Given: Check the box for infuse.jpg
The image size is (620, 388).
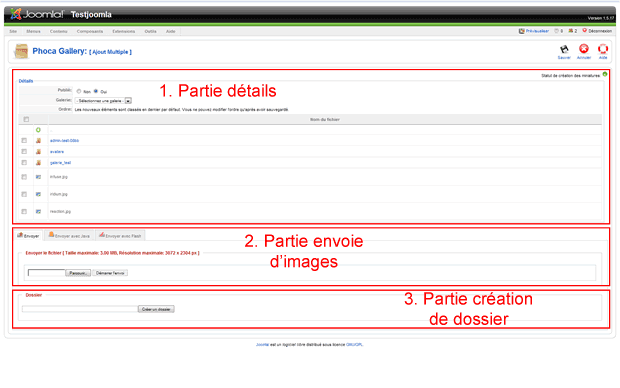Looking at the screenshot, I should tap(24, 177).
